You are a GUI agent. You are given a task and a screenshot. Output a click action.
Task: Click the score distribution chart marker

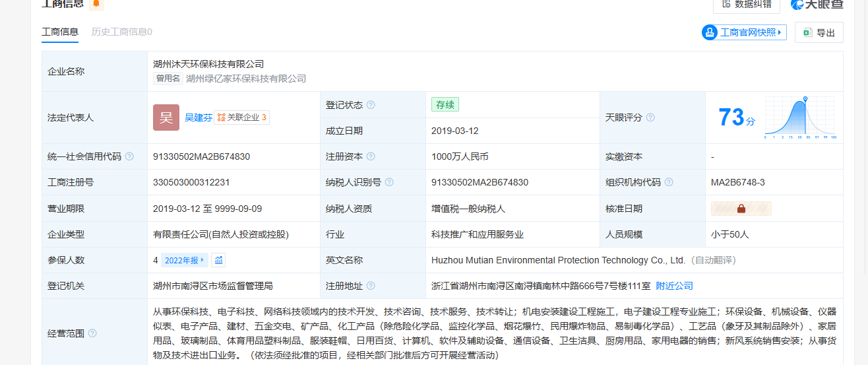804,100
